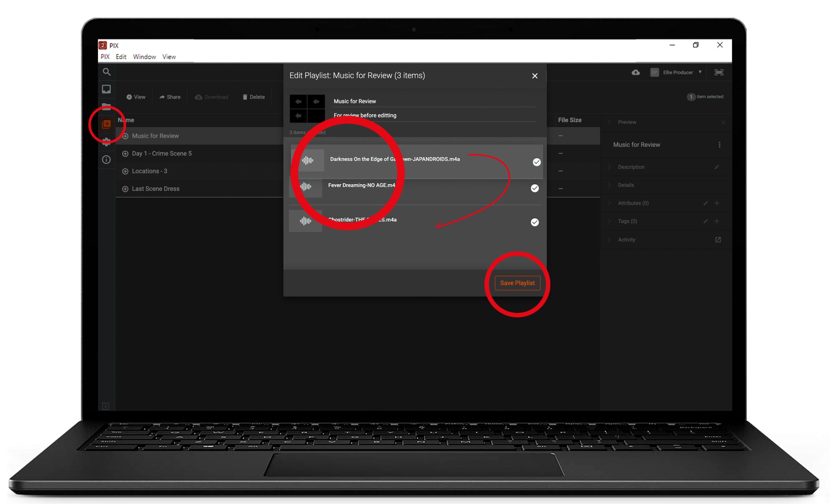
Task: Open Activity in a new window
Action: click(x=718, y=240)
